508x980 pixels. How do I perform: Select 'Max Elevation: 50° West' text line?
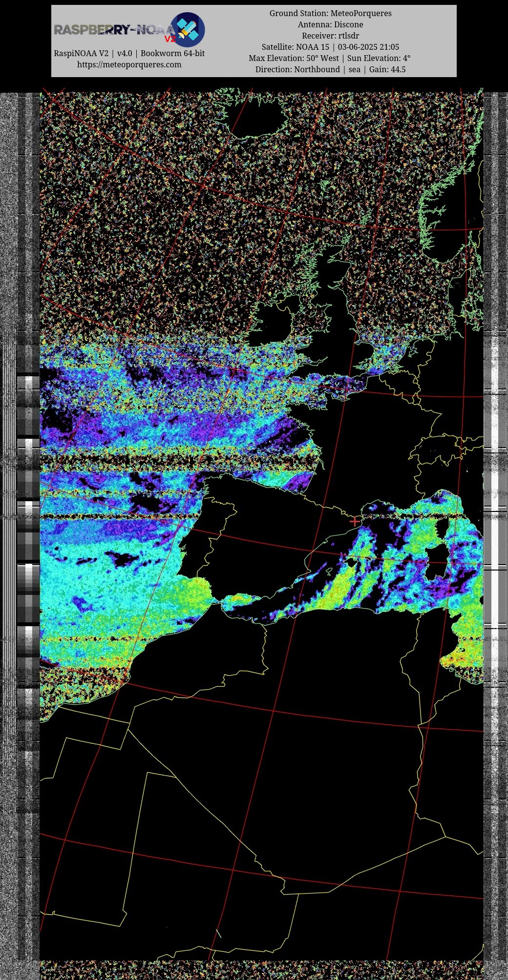tap(294, 58)
